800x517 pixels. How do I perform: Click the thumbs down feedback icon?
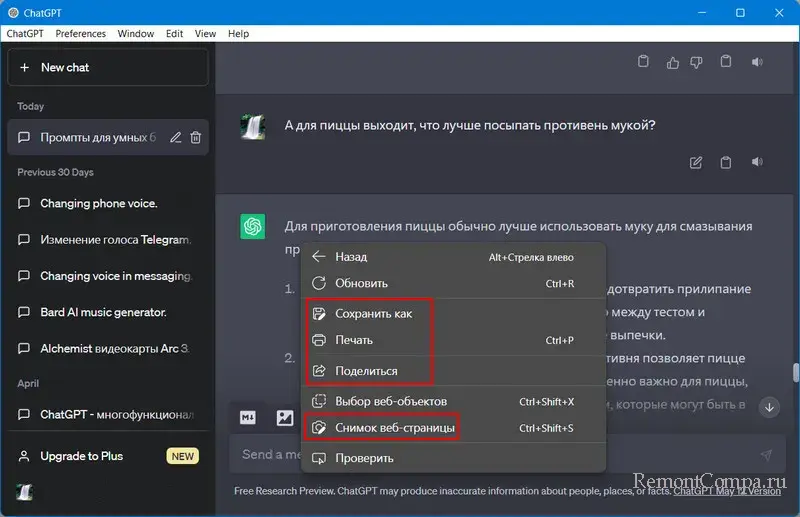[698, 63]
